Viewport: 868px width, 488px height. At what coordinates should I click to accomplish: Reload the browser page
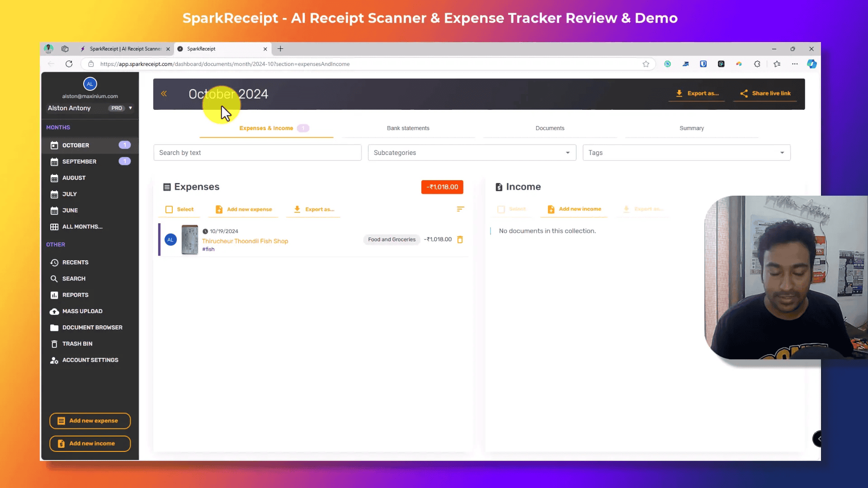click(x=69, y=64)
